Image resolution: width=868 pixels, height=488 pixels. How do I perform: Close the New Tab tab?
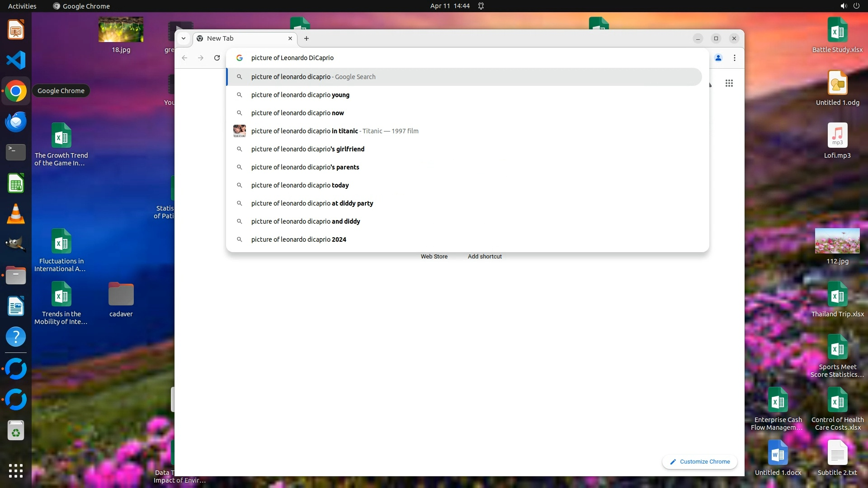(x=290, y=38)
